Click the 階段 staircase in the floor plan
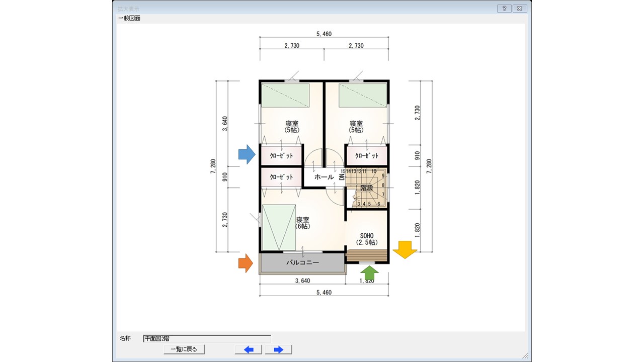This screenshot has height=362, width=644. click(367, 188)
